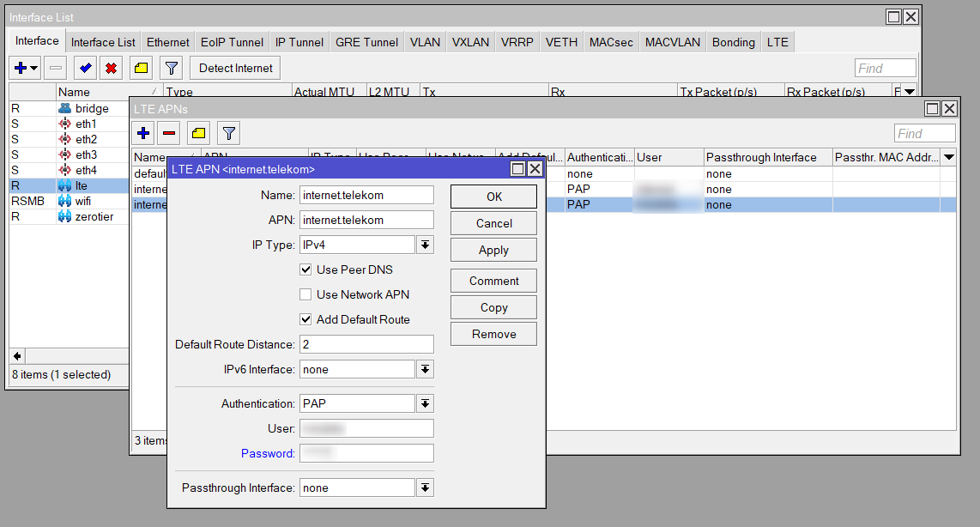980x527 pixels.
Task: Click the yellow comment icon in LTE APNs toolbar
Action: coord(198,133)
